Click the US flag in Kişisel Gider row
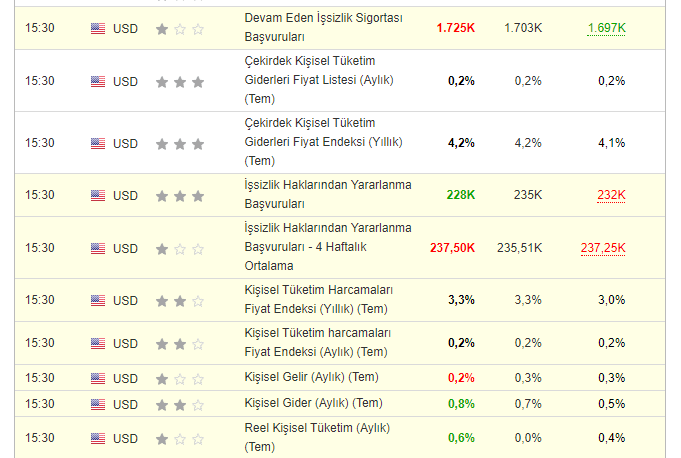The width and height of the screenshot is (681, 458). click(97, 404)
